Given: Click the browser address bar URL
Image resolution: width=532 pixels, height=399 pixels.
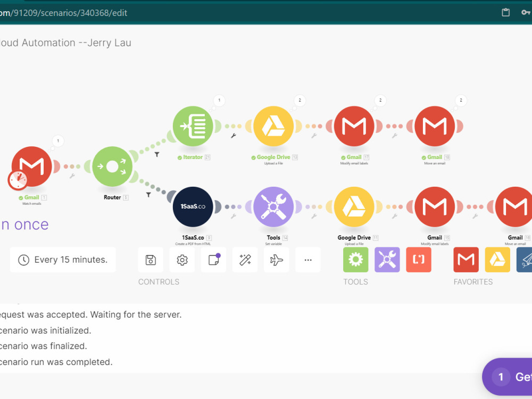Looking at the screenshot, I should [63, 13].
